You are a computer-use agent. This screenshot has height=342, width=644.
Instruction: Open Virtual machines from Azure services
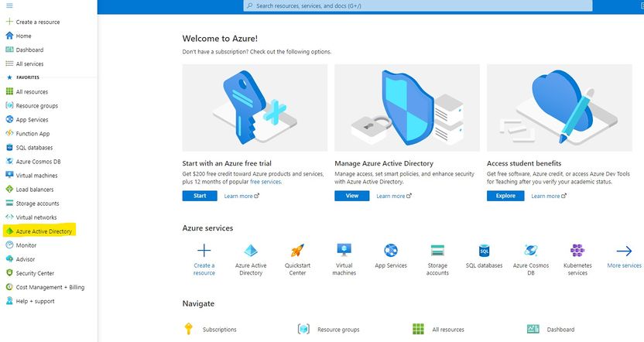344,250
